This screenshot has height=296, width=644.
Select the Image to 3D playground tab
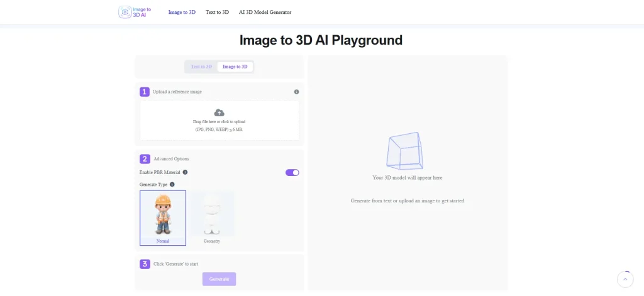235,67
